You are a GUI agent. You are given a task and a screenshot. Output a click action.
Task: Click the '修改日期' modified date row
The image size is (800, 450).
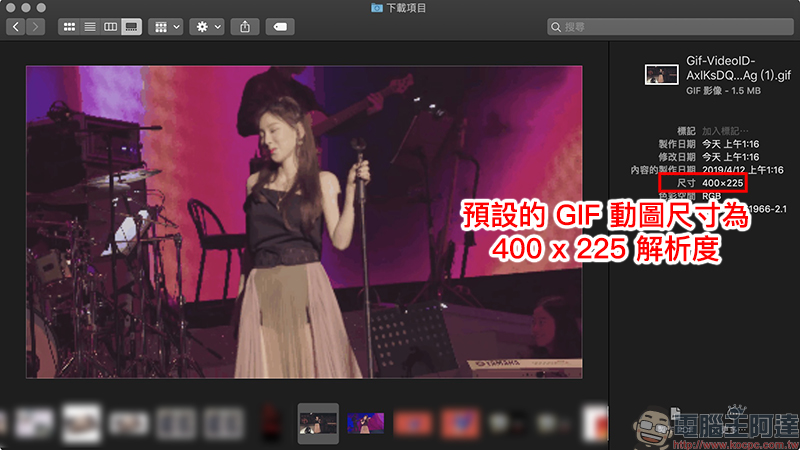(x=709, y=157)
